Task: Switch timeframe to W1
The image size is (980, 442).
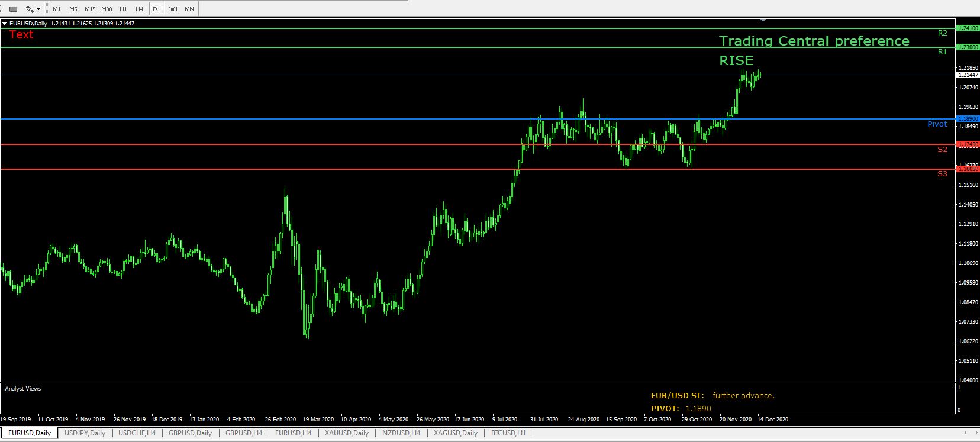Action: click(173, 9)
